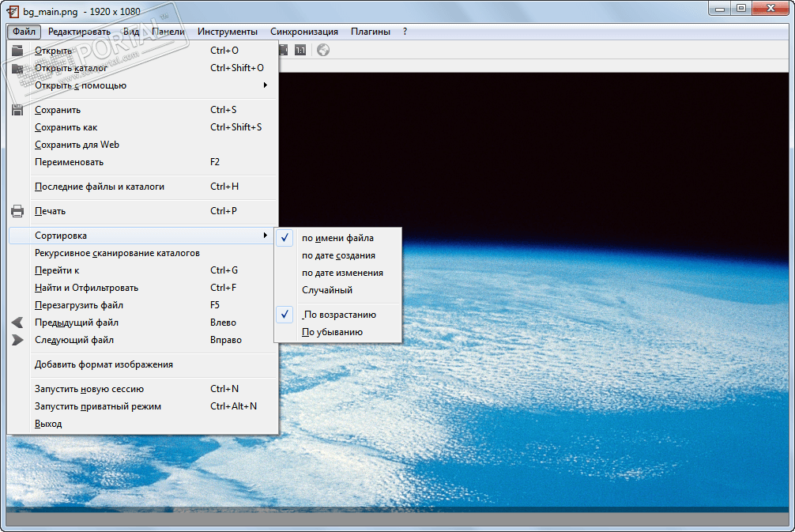
Task: Choose sorting по дате создания
Action: [338, 255]
